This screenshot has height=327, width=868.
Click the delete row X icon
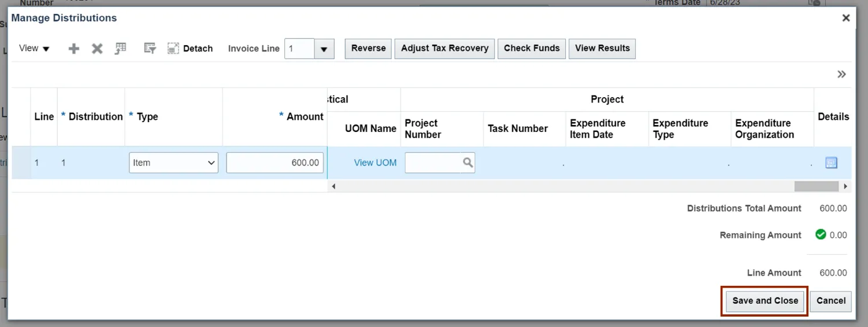click(97, 49)
